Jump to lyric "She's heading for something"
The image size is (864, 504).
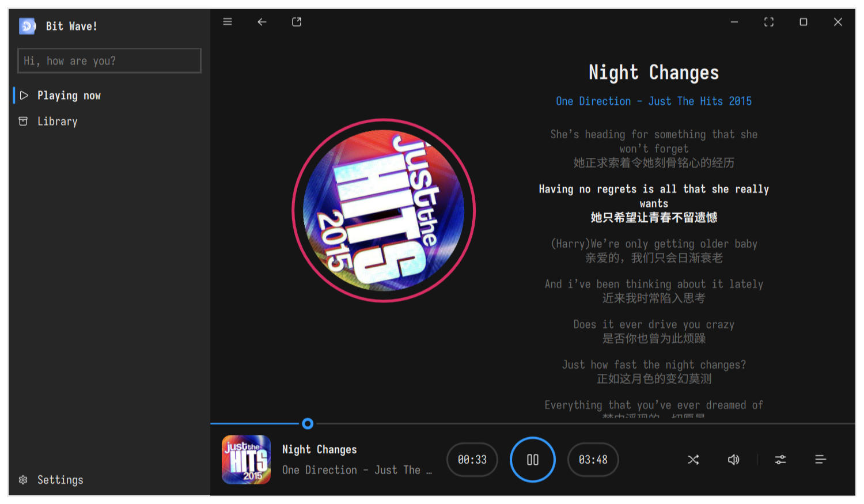coord(654,149)
